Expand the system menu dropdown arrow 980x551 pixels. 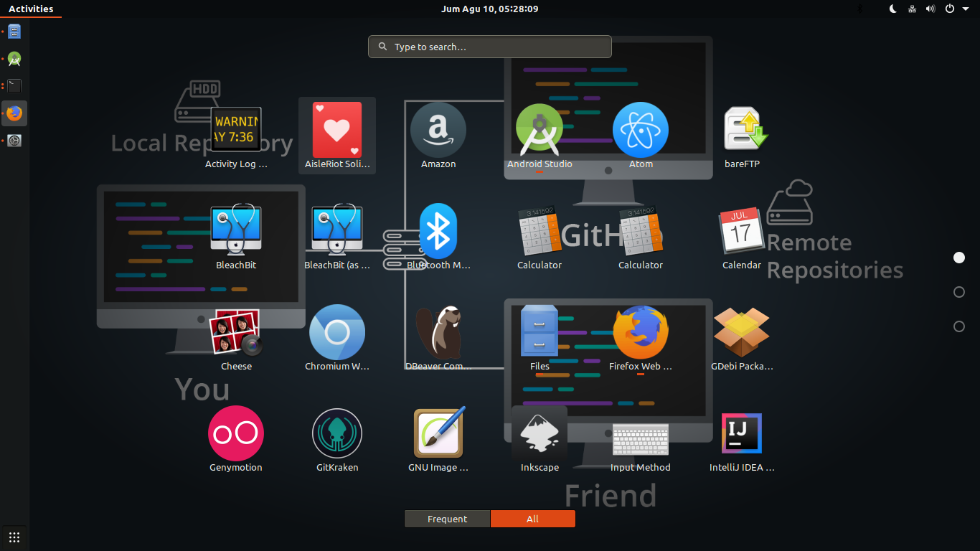tap(966, 9)
